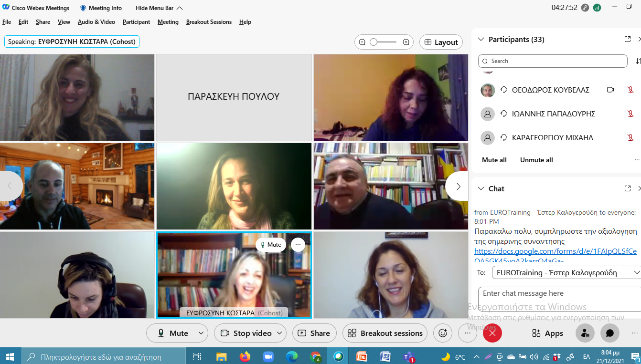Open the chat recipient To dropdown
The width and height of the screenshot is (641, 364).
pyautogui.click(x=566, y=272)
